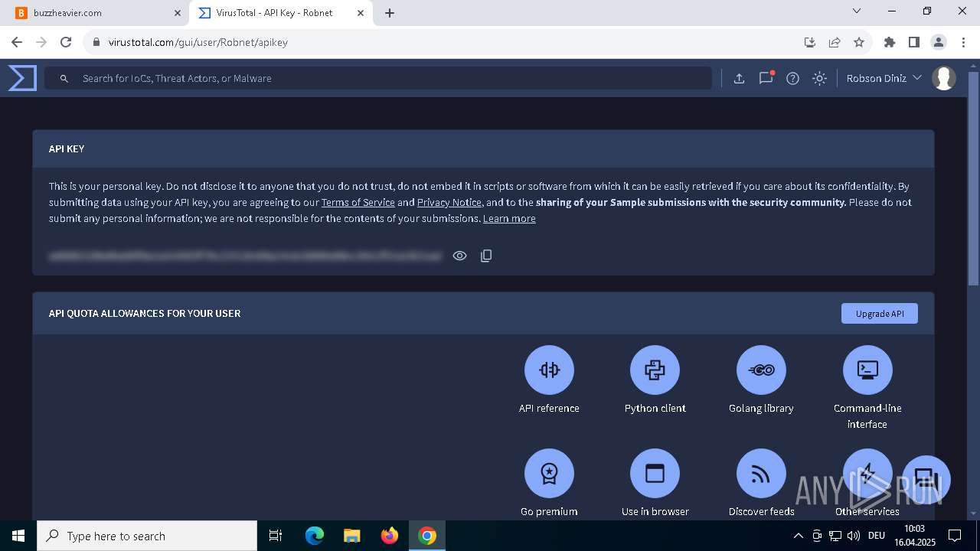Open the notifications chat icon
This screenshot has width=980, height=551.
click(x=766, y=78)
